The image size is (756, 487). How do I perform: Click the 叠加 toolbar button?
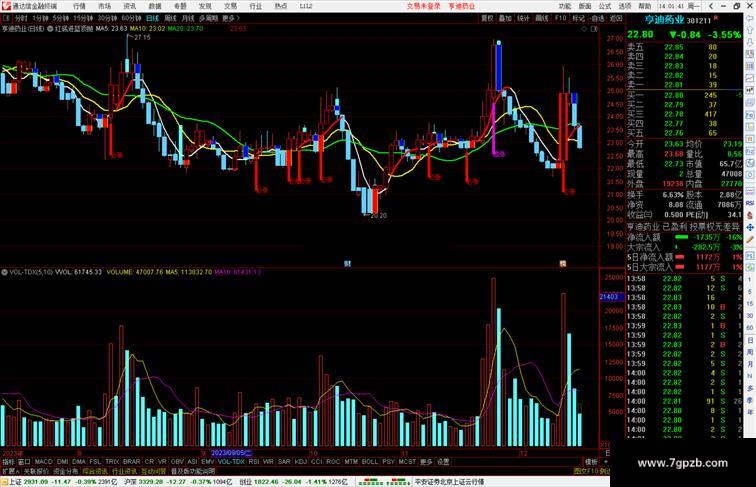coord(505,18)
